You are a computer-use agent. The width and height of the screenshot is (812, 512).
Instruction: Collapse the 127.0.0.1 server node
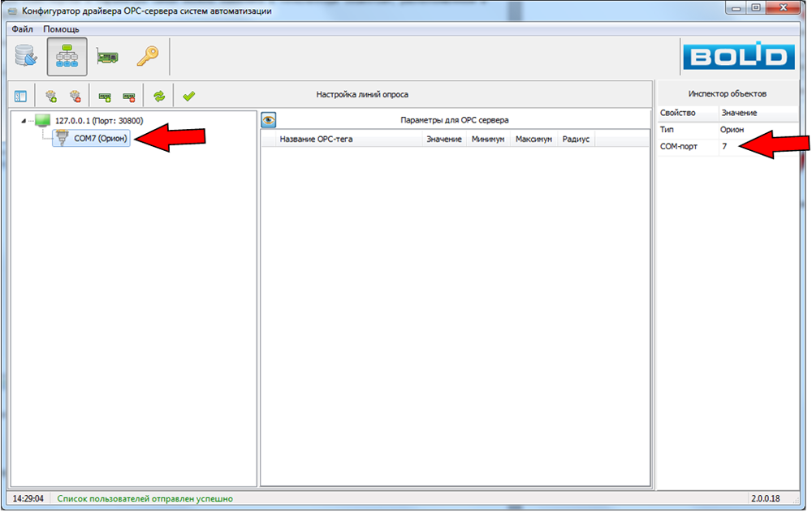(23, 121)
